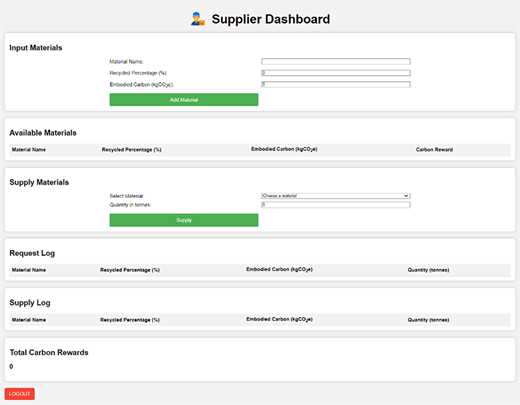The image size is (520, 405).
Task: Click the Embodied Carbon input field
Action: pyautogui.click(x=336, y=84)
